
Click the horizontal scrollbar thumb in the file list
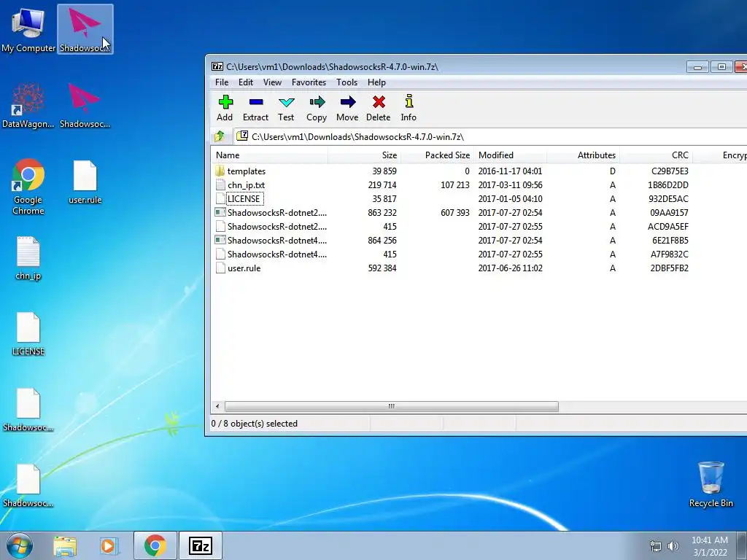coord(391,406)
